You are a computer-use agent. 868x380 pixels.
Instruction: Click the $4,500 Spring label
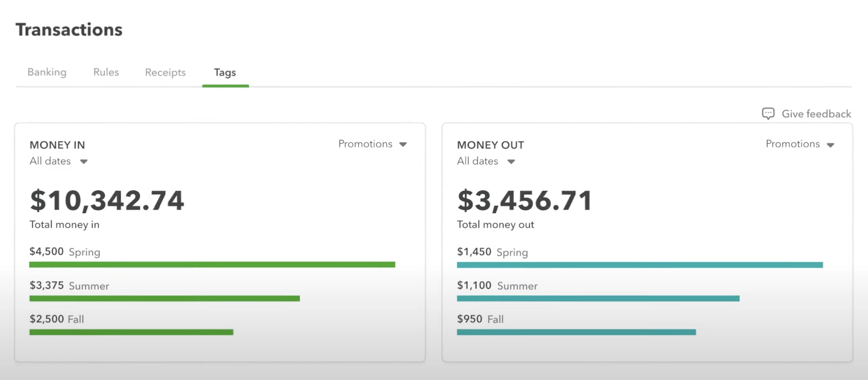click(65, 252)
